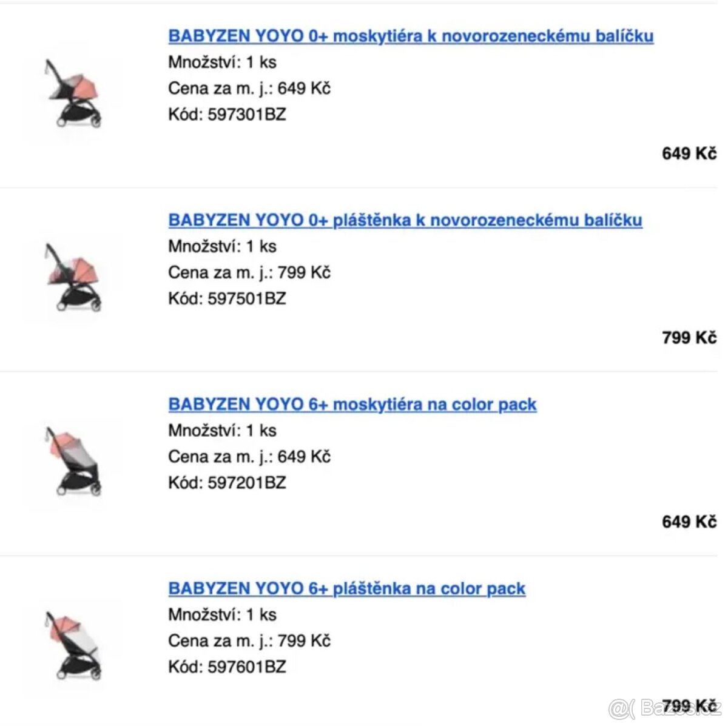Image resolution: width=728 pixels, height=726 pixels.
Task: Open the YOYO 0+ pláštěnka product link
Action: [405, 220]
